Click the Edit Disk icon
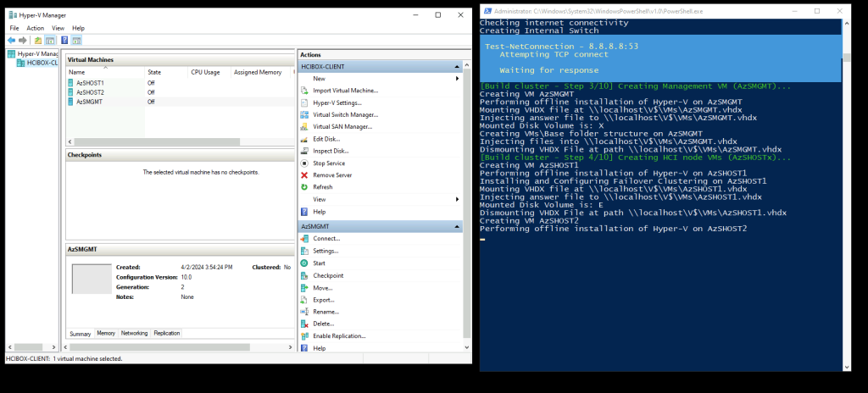The image size is (868, 393). click(x=304, y=139)
